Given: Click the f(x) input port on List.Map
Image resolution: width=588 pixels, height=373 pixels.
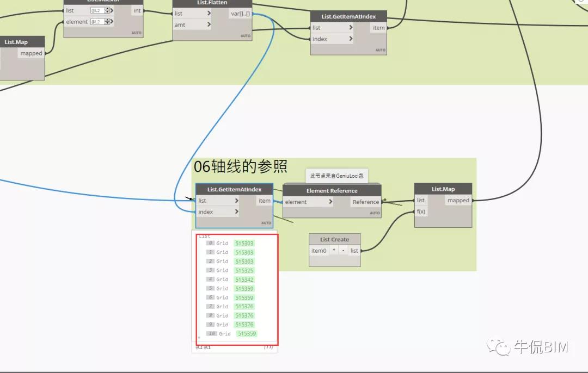Looking at the screenshot, I should tap(421, 212).
